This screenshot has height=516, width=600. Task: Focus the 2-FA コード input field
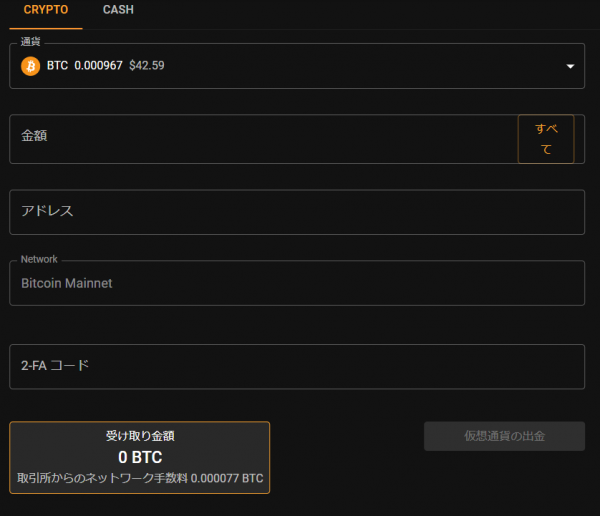click(297, 367)
